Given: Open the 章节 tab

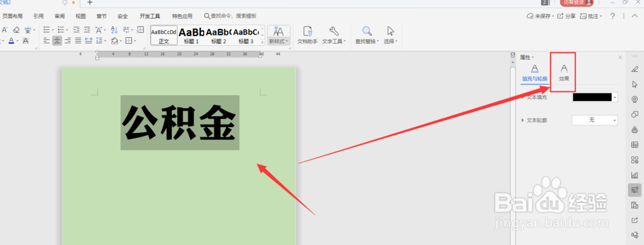Looking at the screenshot, I should pos(102,17).
